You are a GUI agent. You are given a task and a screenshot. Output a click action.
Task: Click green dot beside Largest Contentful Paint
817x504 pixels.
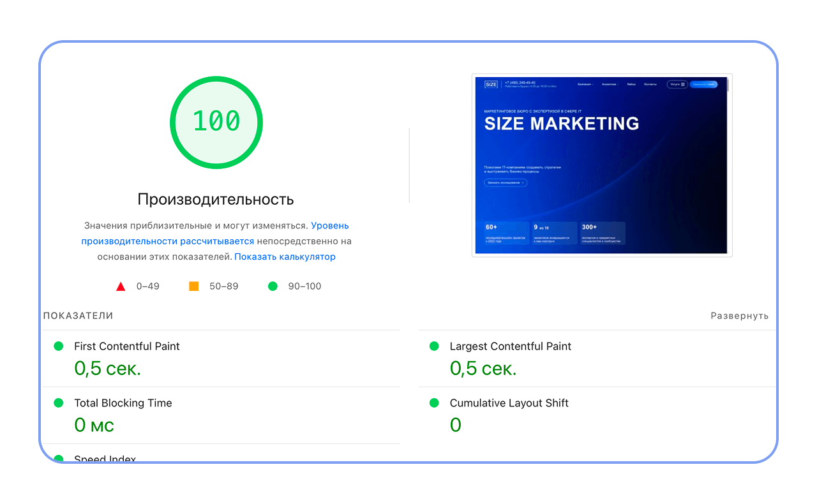coord(434,346)
